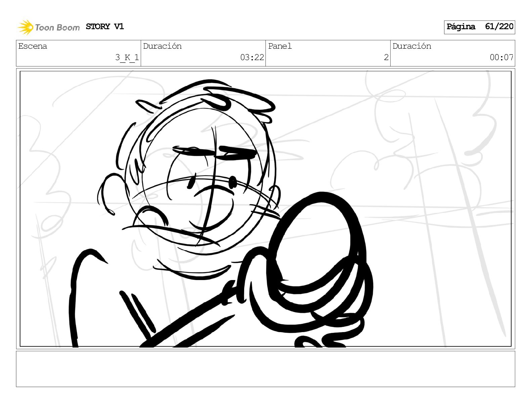
Task: Select the panel duration value 00:07
Action: 501,57
